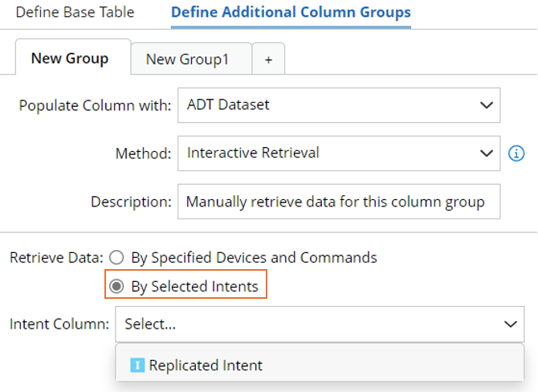
Task: Click the Populate Column with label
Action: (95, 105)
